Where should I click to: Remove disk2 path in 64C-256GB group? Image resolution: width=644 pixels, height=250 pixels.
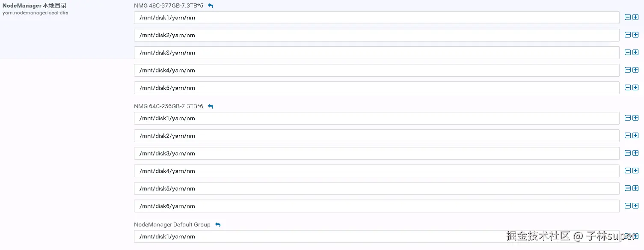click(x=628, y=136)
